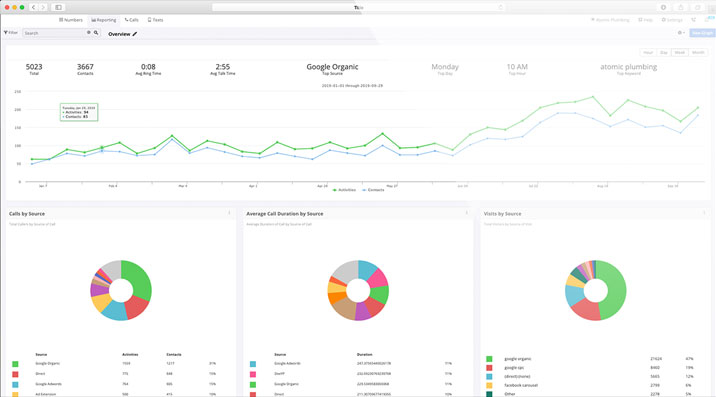Select the Day interval toggle
This screenshot has width=716, height=397.
(664, 53)
